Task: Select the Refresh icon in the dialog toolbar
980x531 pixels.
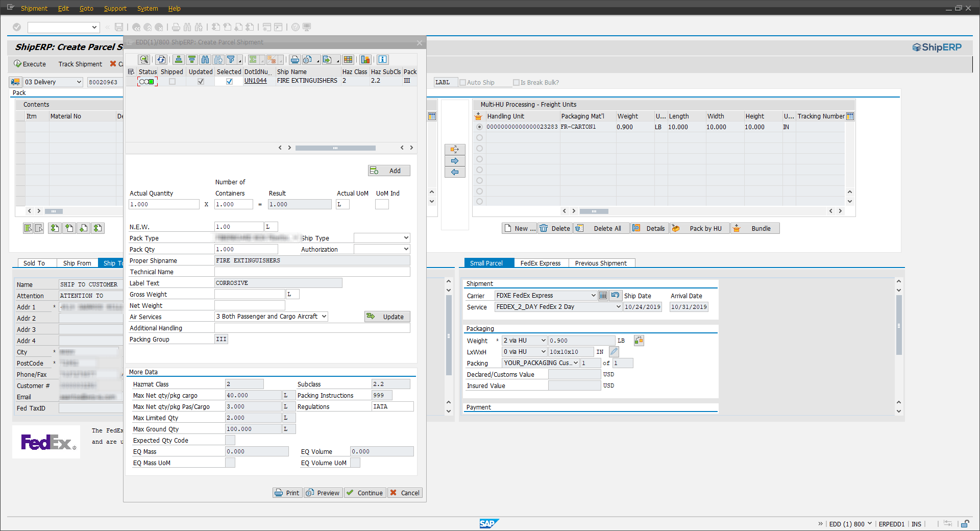Action: tap(161, 60)
